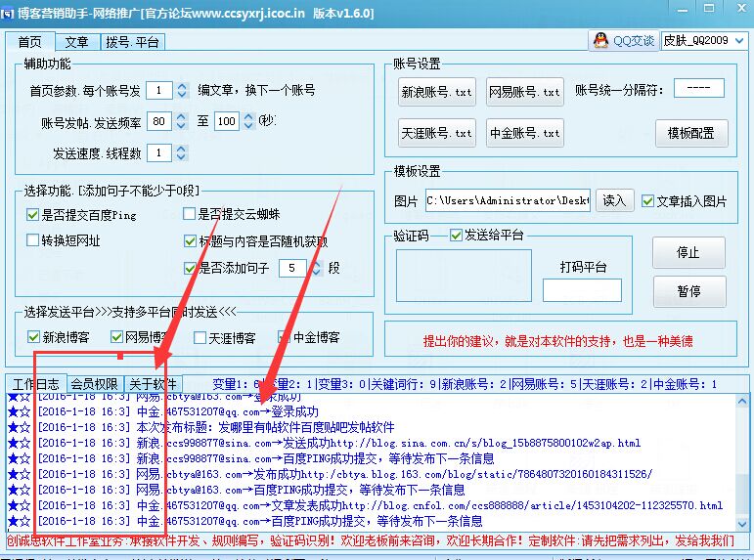
Task: Open the 关于软件 tab
Action: [153, 384]
